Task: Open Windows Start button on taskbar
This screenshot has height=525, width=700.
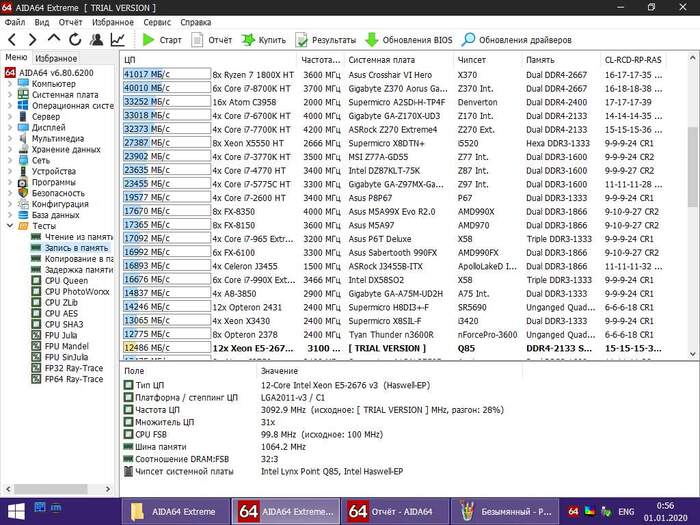Action: coord(15,511)
